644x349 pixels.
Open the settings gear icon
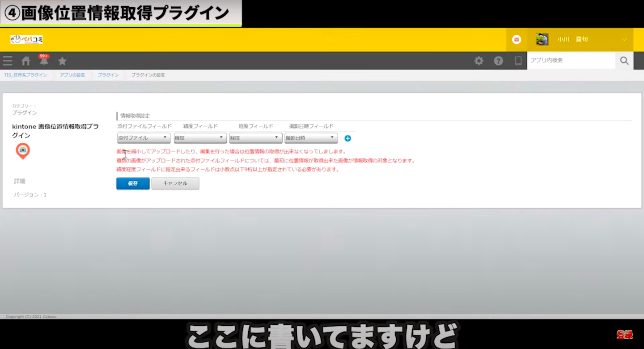(x=479, y=61)
